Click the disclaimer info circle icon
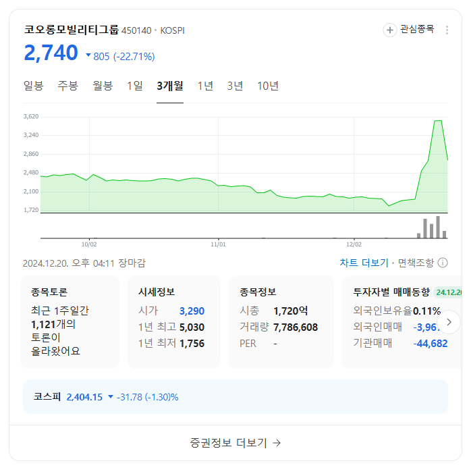The image size is (469, 476). [443, 263]
